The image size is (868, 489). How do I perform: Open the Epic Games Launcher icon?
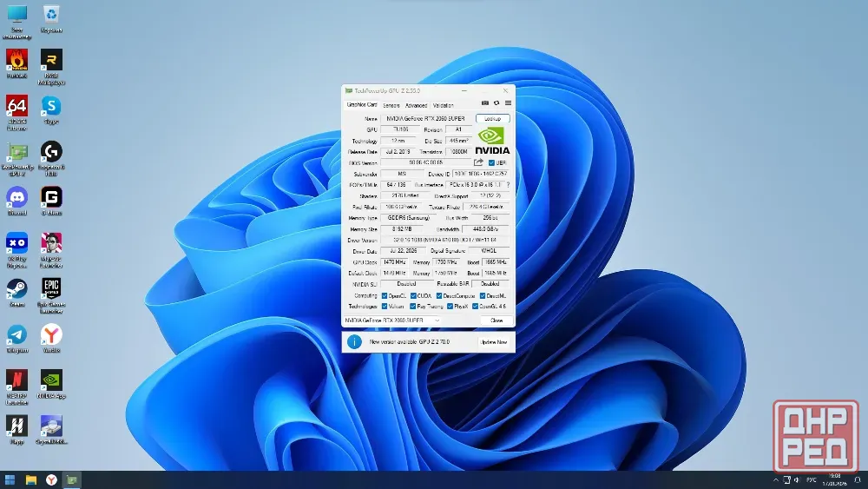click(51, 295)
